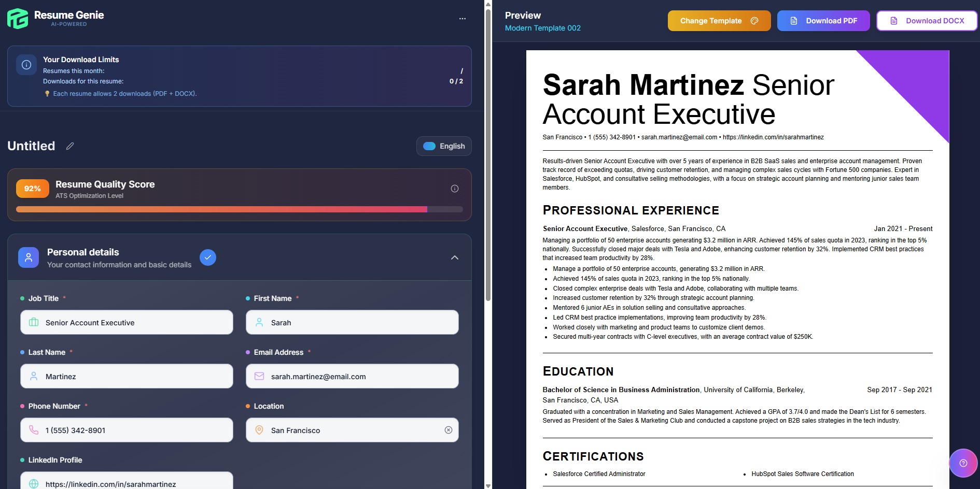This screenshot has height=489, width=980.
Task: Open the floating help button at bottom right
Action: (963, 463)
